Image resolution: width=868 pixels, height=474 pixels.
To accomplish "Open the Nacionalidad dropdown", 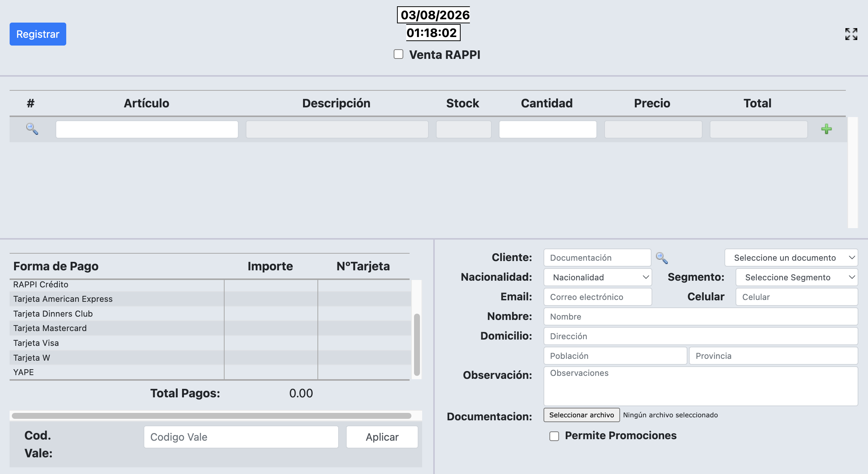I will 598,277.
